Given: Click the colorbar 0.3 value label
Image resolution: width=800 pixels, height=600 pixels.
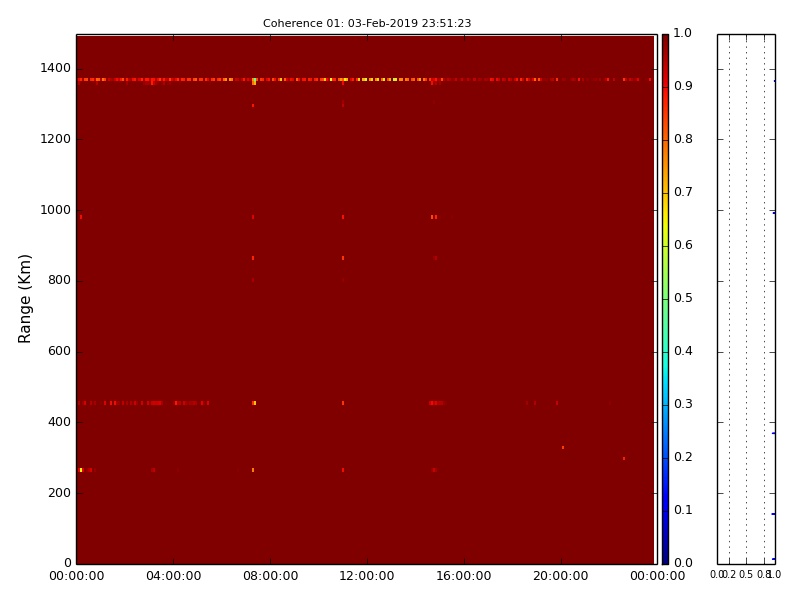Looking at the screenshot, I should click(x=683, y=404).
